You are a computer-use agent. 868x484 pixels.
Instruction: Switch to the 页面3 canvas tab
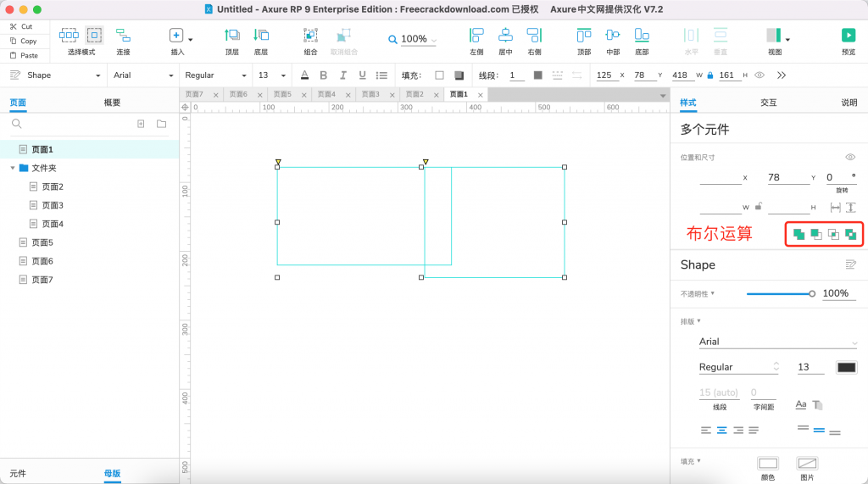click(368, 94)
